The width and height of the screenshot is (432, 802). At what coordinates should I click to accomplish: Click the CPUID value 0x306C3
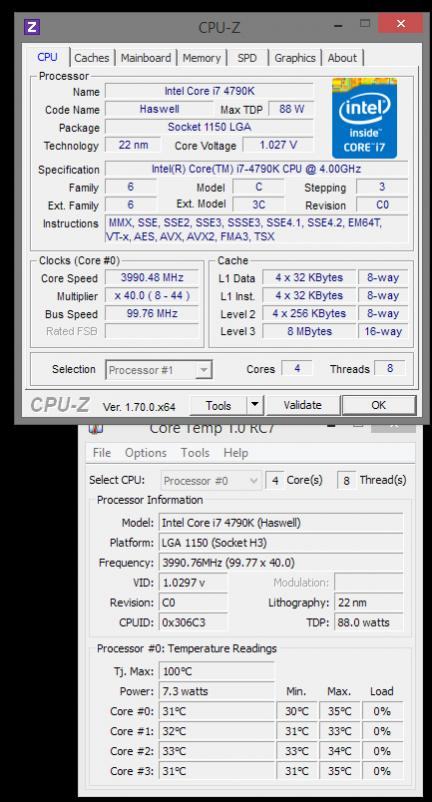(x=193, y=622)
